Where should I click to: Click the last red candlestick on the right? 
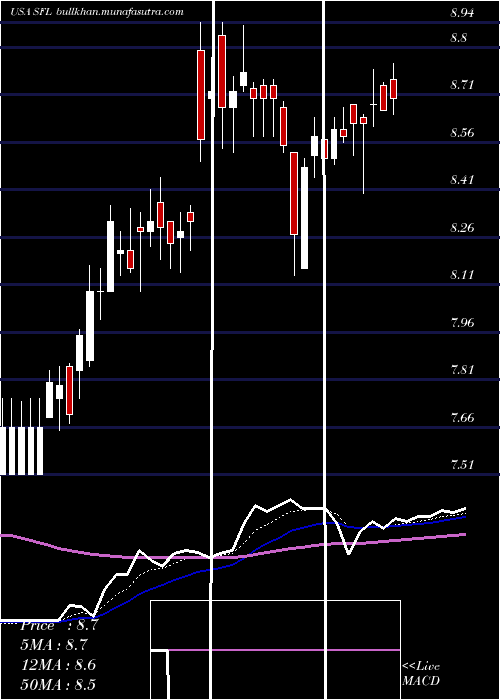coord(393,88)
